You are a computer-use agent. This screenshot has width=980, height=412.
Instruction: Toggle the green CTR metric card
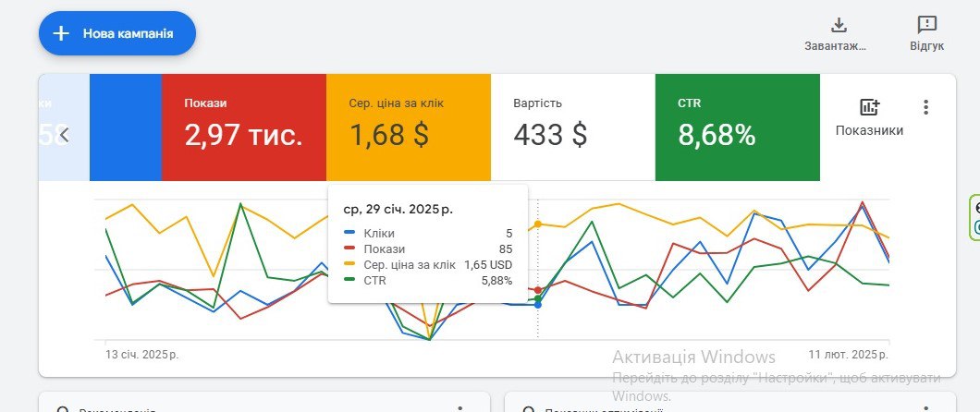coord(737,127)
